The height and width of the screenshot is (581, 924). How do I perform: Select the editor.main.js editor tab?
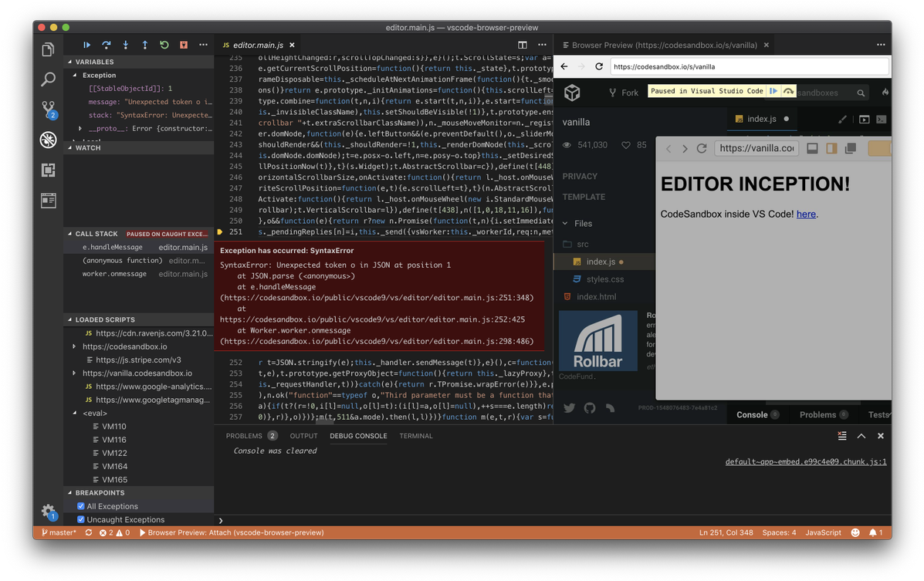(258, 45)
